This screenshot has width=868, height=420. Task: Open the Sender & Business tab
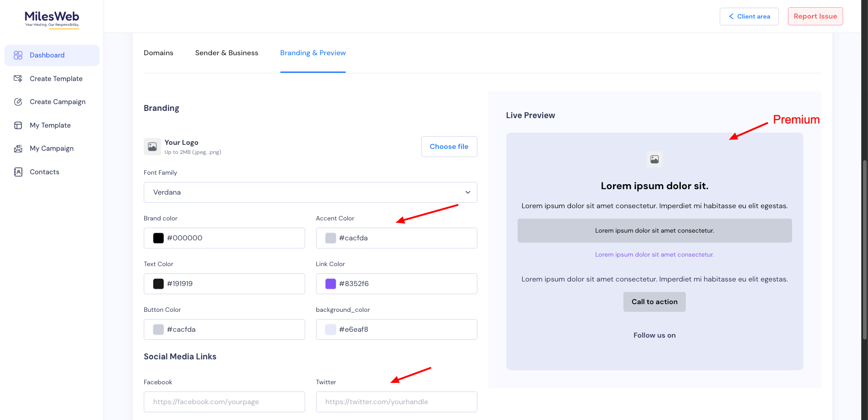tap(226, 53)
